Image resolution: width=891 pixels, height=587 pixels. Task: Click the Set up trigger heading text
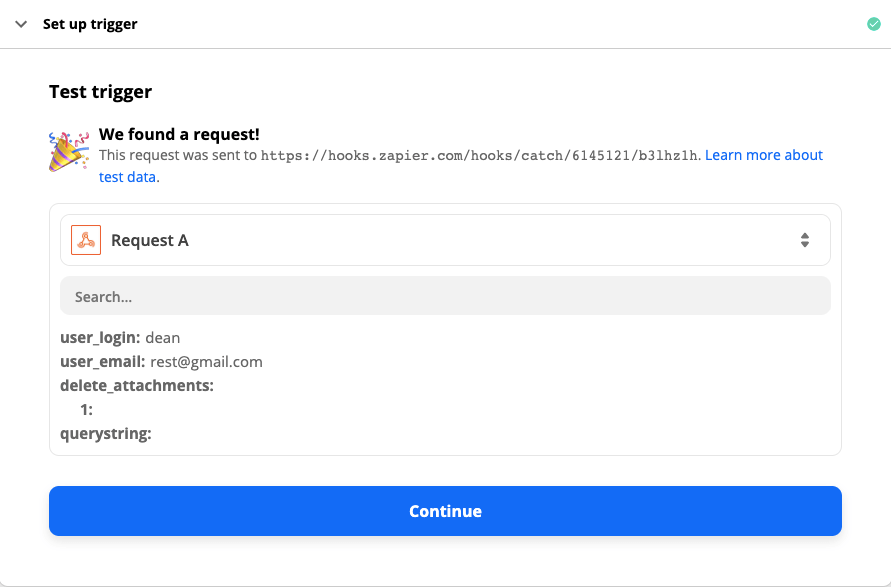tap(90, 24)
